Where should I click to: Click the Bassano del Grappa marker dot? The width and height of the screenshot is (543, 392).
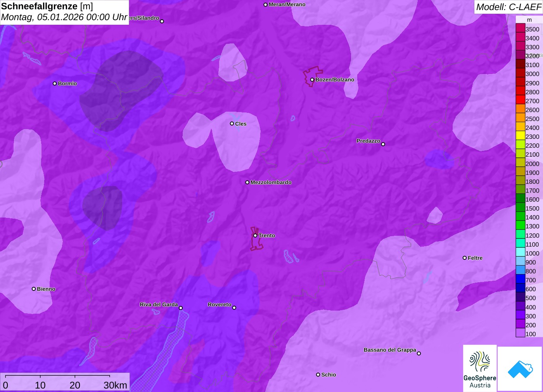[x=419, y=353]
